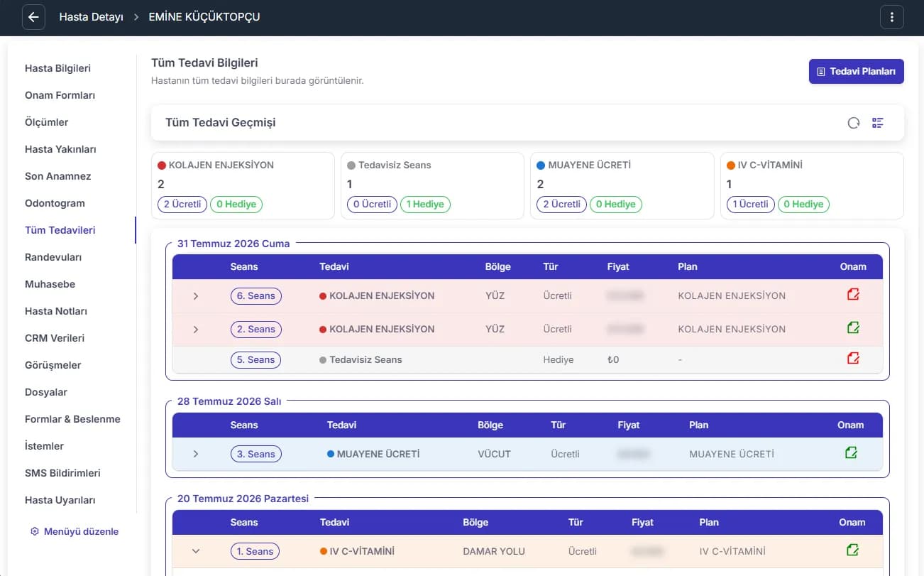Click the 6. Seans badge
This screenshot has height=576, width=924.
[255, 296]
